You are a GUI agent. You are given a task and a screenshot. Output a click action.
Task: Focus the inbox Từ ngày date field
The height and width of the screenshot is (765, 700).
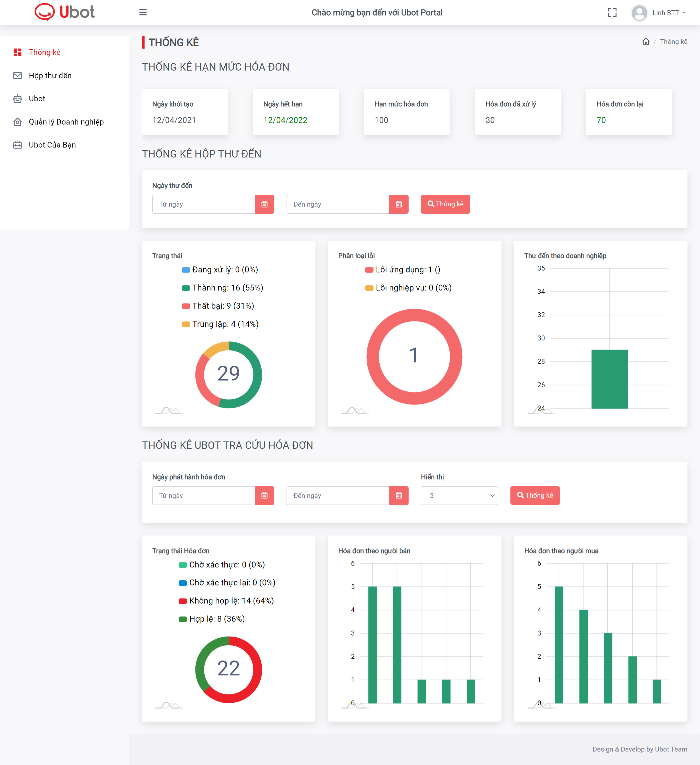pos(203,204)
